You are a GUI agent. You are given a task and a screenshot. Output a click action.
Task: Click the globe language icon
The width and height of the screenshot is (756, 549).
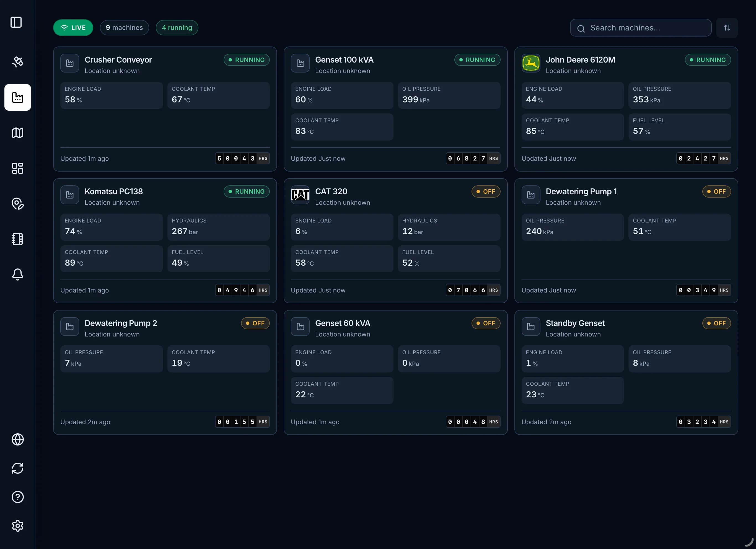17,439
